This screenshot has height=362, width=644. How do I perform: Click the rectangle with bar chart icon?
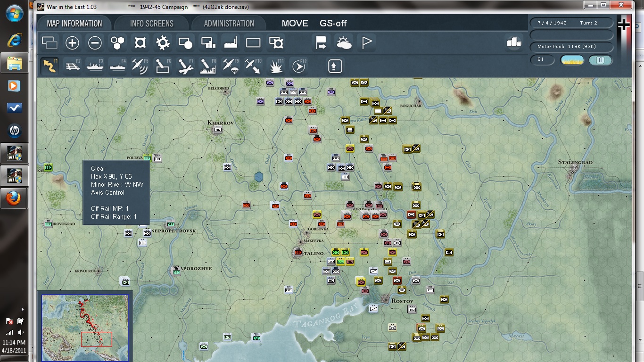[208, 43]
